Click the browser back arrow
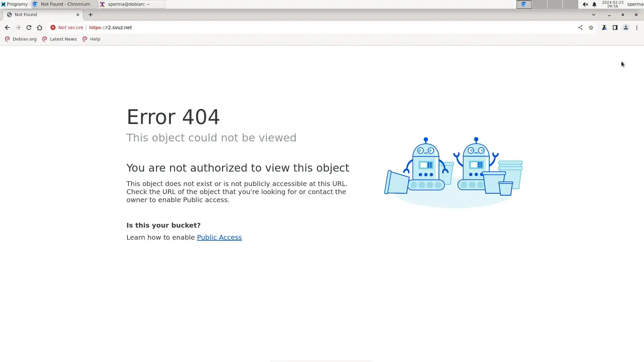This screenshot has height=362, width=644. pos(7,27)
